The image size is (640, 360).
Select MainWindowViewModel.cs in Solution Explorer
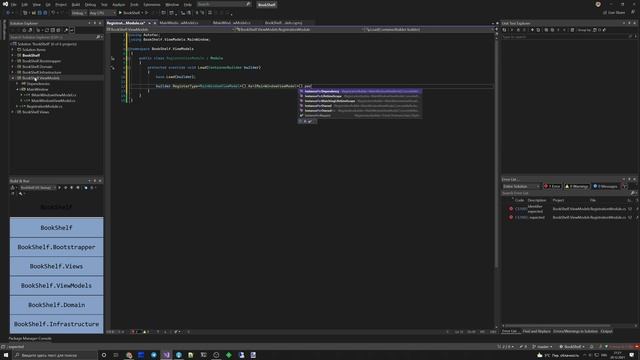[x=53, y=100]
